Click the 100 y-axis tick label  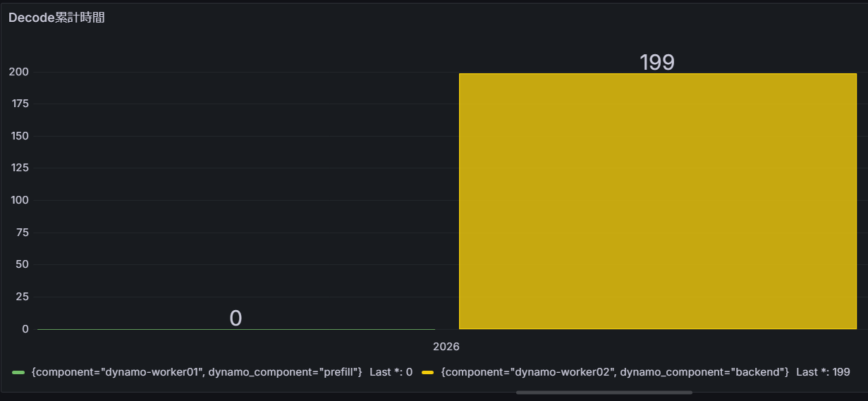click(x=19, y=200)
